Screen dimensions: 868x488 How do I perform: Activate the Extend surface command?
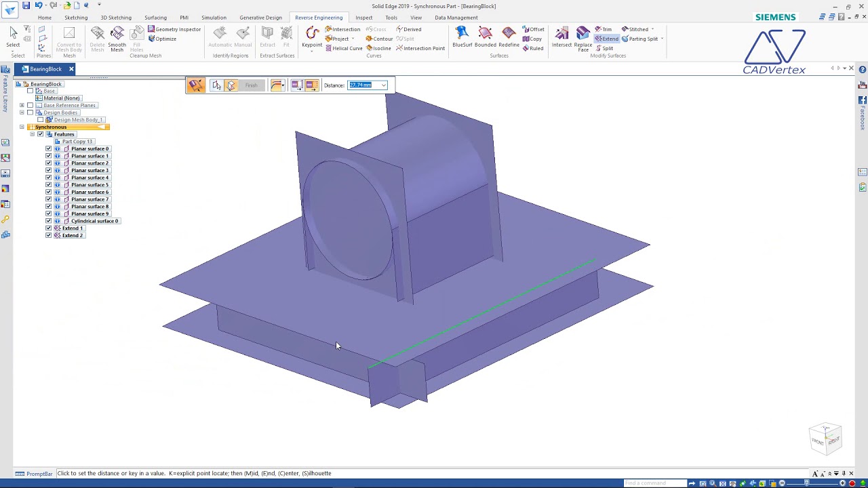pos(607,39)
